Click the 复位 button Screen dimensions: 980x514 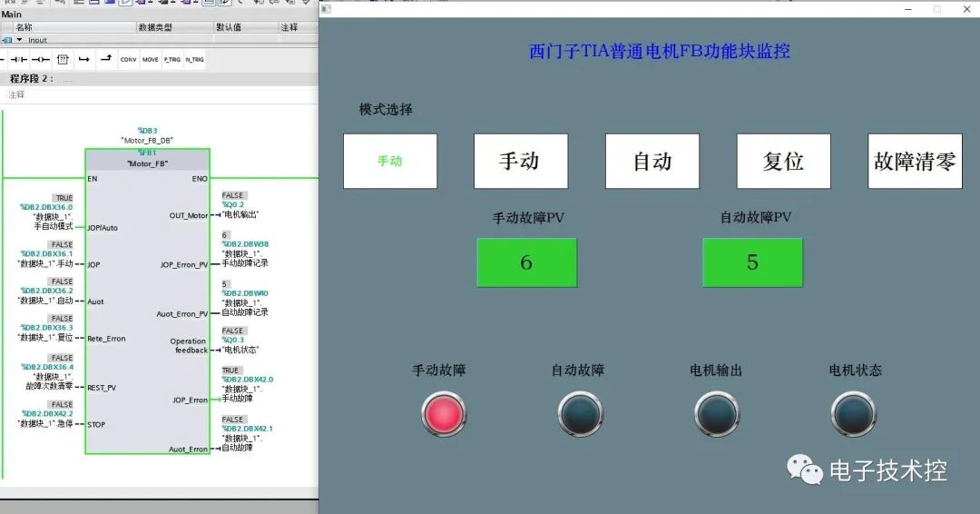[784, 162]
